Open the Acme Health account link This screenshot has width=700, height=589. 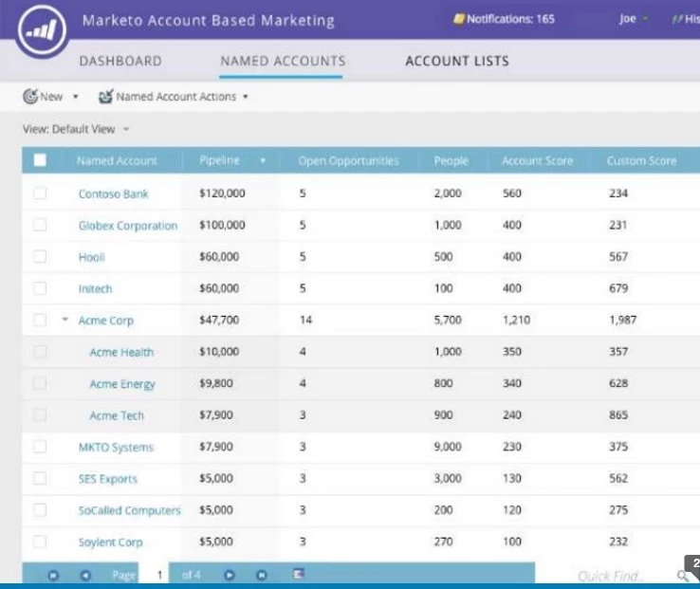click(121, 352)
